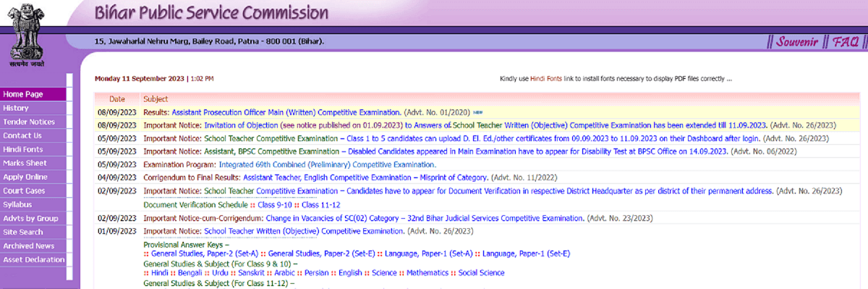
Task: Click the Monday 11 September 2023 date text
Action: point(140,78)
